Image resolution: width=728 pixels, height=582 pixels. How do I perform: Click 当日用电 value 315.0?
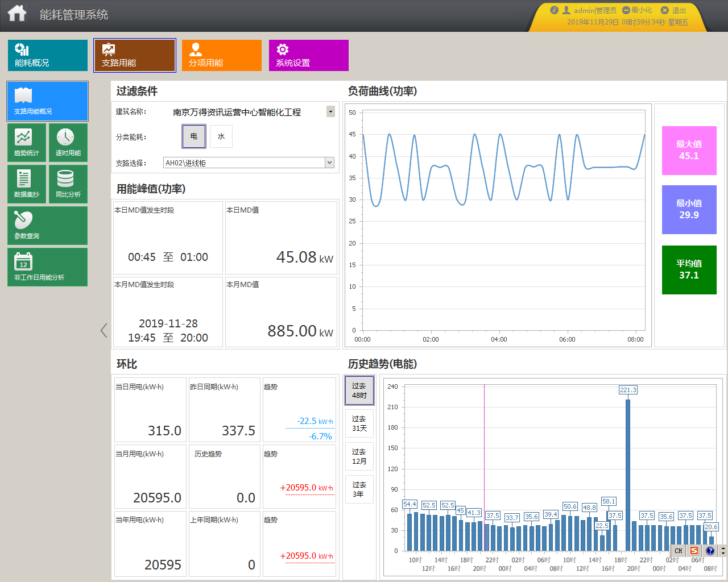[164, 431]
